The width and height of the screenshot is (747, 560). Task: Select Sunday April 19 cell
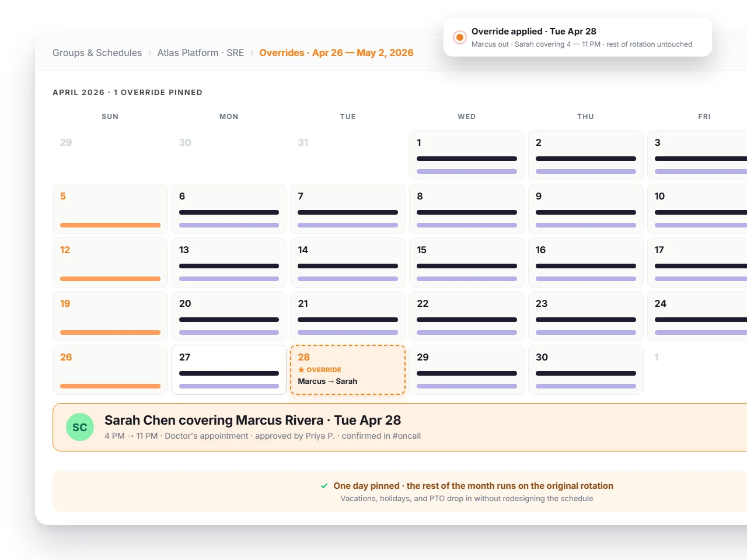coord(110,316)
